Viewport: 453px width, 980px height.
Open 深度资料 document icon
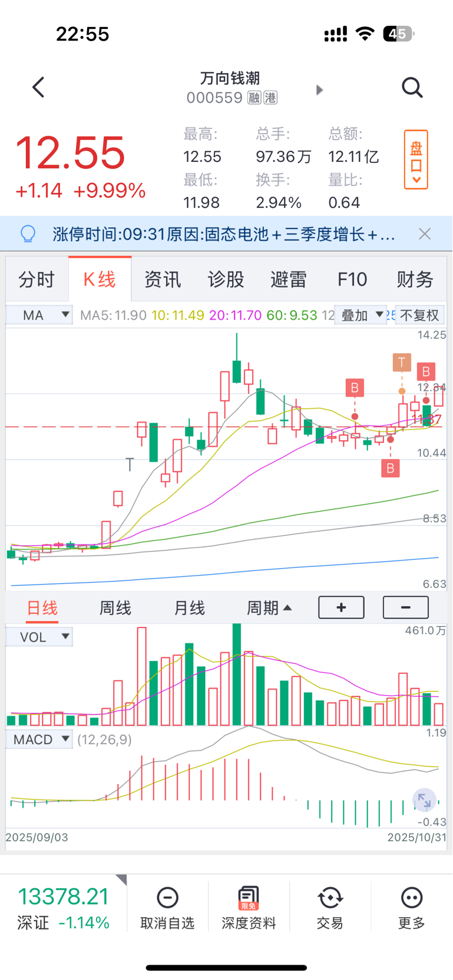pos(249,898)
